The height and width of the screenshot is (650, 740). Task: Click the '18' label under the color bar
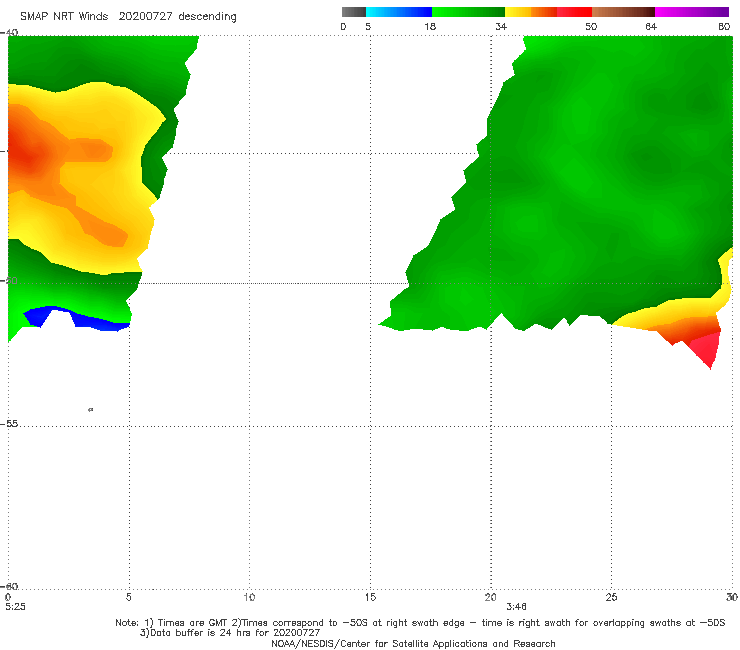pyautogui.click(x=430, y=26)
